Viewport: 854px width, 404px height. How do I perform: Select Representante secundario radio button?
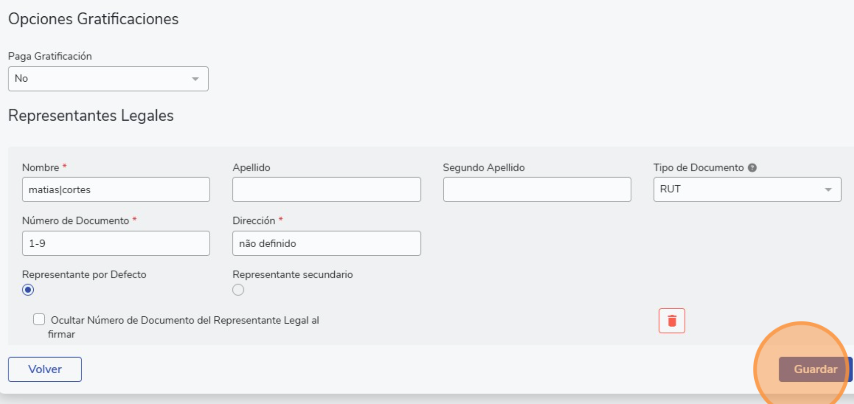tap(238, 290)
